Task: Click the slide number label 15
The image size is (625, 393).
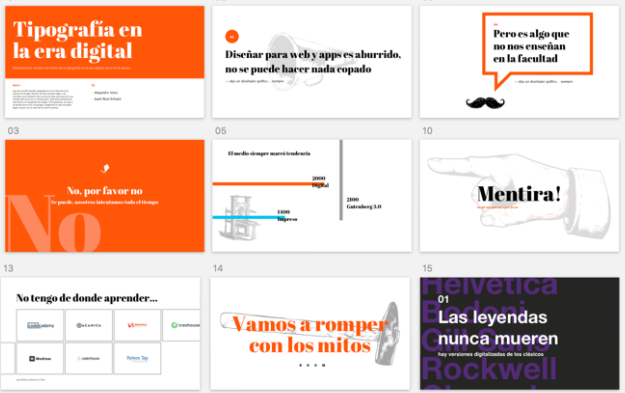Action: (427, 268)
